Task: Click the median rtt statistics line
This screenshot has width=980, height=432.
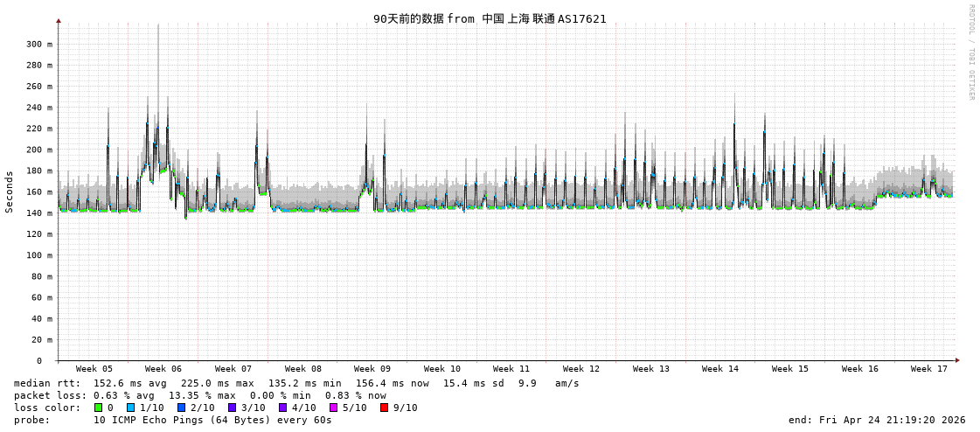Action: pyautogui.click(x=296, y=383)
